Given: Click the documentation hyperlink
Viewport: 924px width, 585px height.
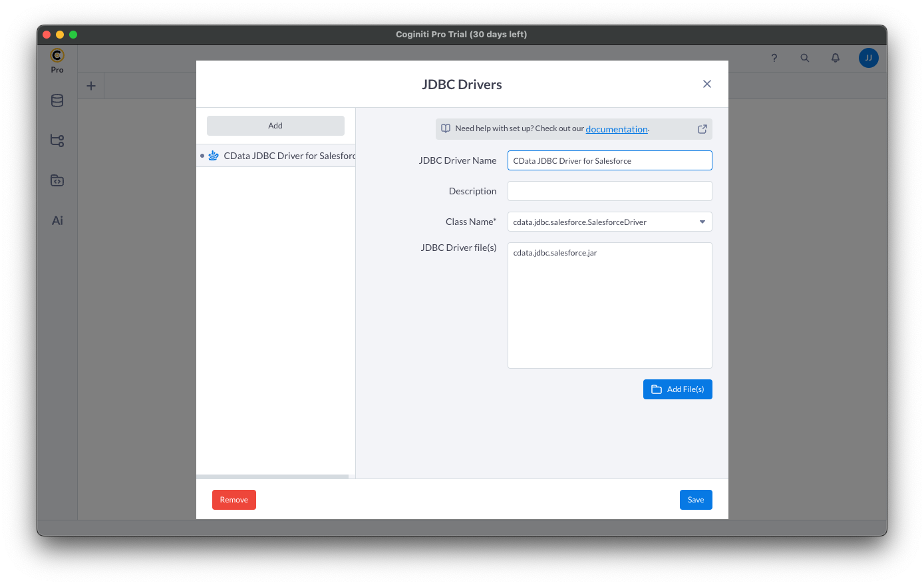Looking at the screenshot, I should click(x=616, y=129).
